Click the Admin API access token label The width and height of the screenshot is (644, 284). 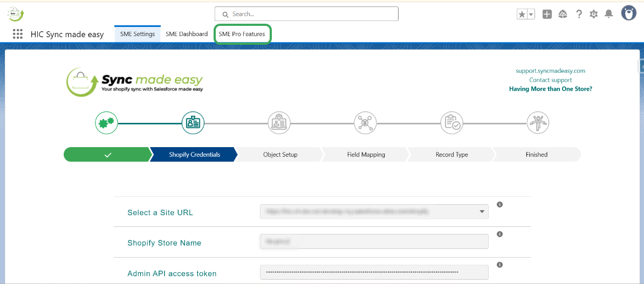click(x=172, y=273)
